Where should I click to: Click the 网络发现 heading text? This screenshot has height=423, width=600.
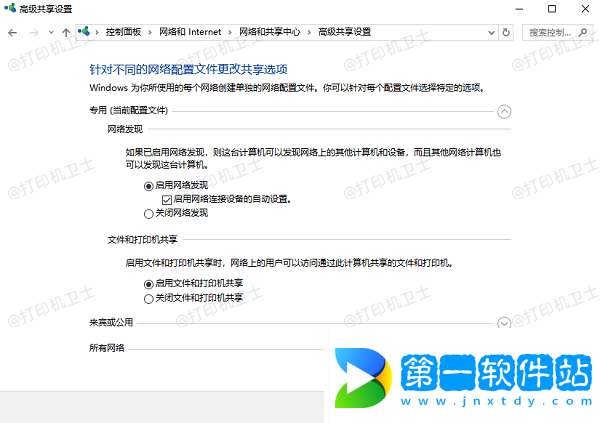click(x=125, y=129)
